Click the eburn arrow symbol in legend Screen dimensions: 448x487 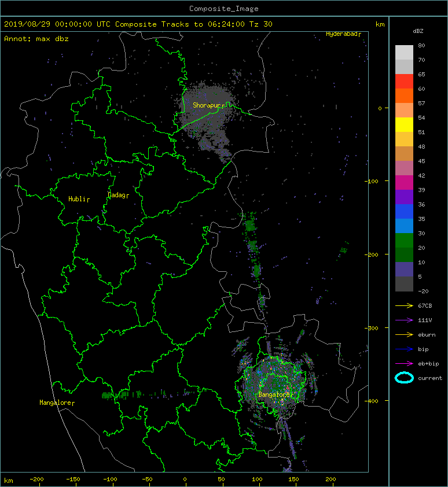404,335
